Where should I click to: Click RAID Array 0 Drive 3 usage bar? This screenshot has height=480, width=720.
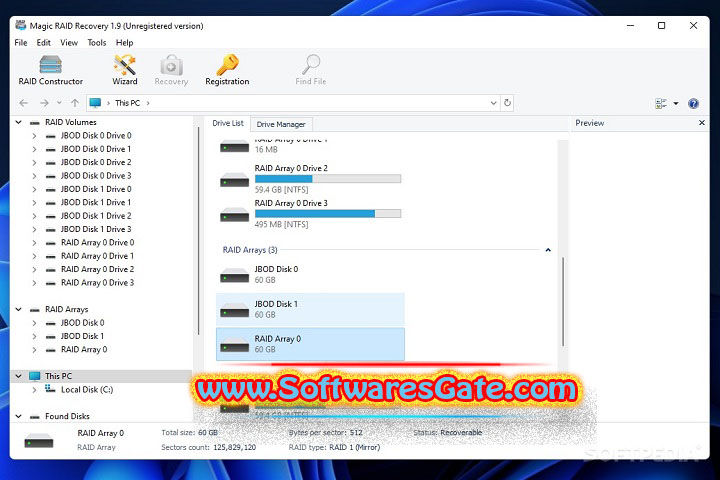[328, 214]
